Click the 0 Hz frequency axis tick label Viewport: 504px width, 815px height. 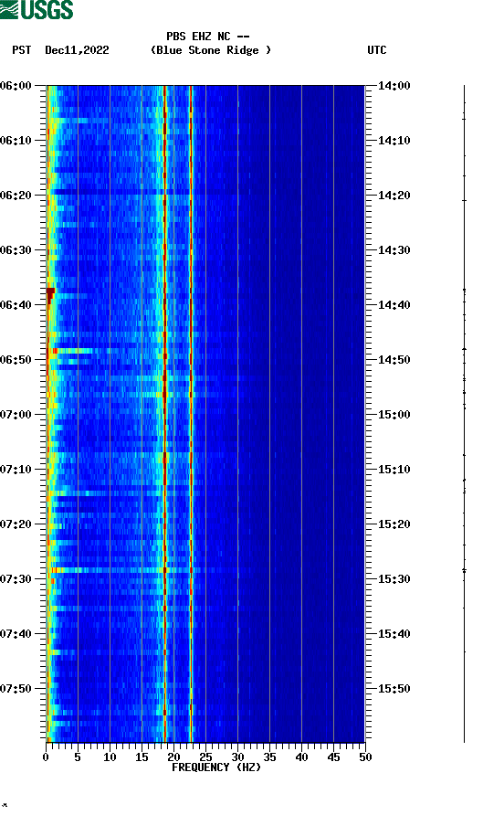46,757
